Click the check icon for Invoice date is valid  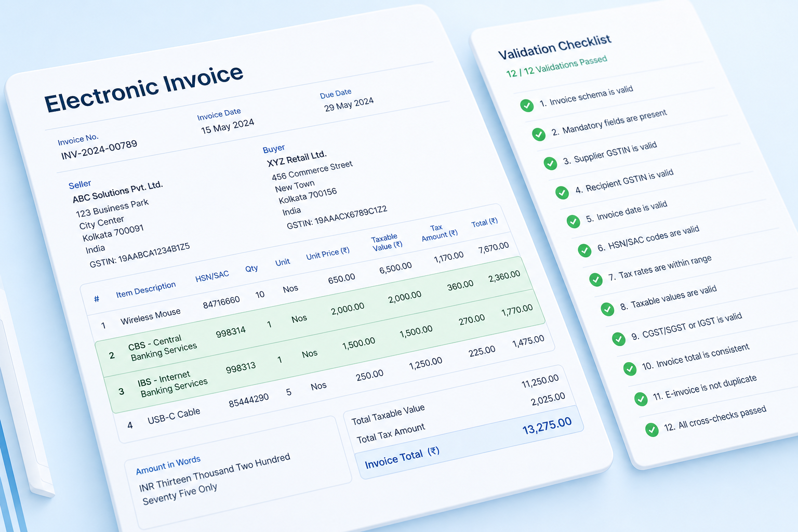573,221
